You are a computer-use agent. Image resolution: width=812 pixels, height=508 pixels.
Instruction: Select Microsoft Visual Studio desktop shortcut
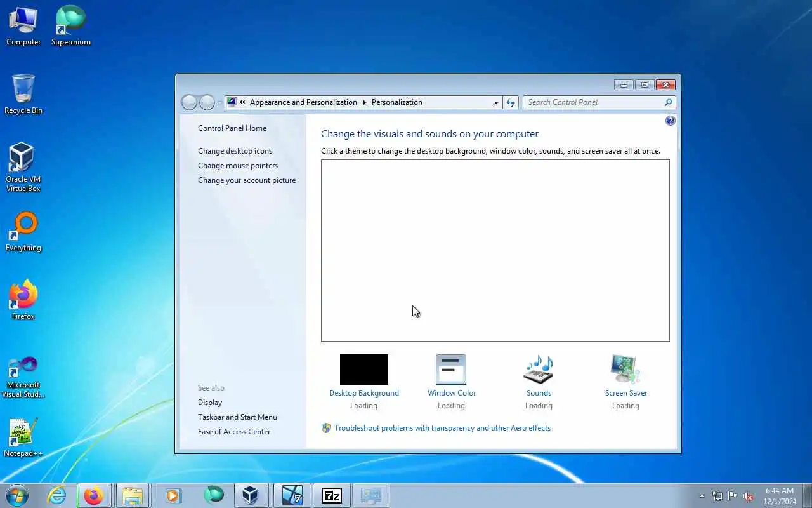pyautogui.click(x=23, y=378)
